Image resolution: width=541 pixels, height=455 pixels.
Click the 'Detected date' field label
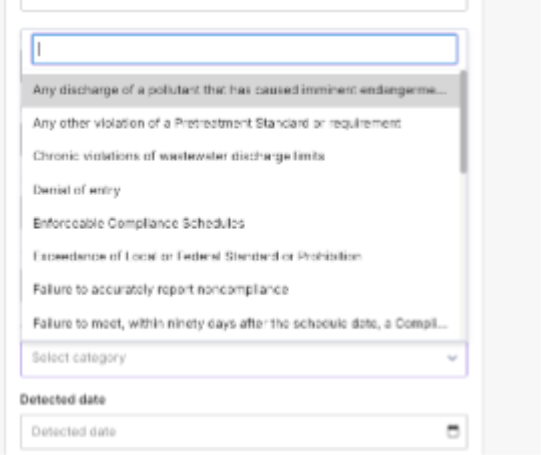63,399
